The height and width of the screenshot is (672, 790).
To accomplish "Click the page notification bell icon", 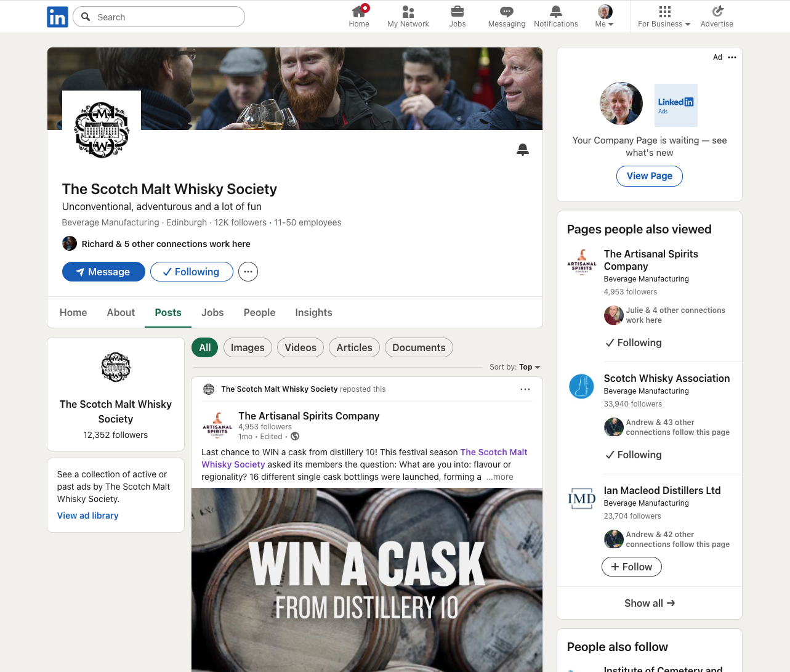I will [x=523, y=150].
